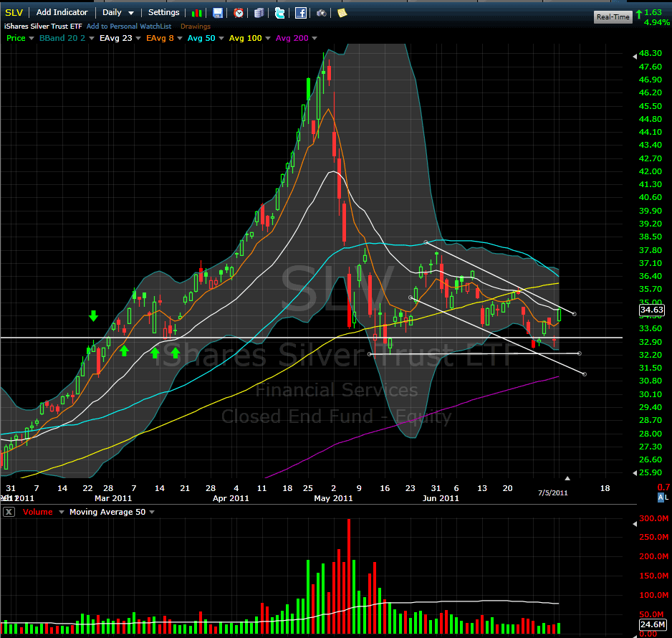
Task: Click the Drawings link
Action: pos(196,26)
